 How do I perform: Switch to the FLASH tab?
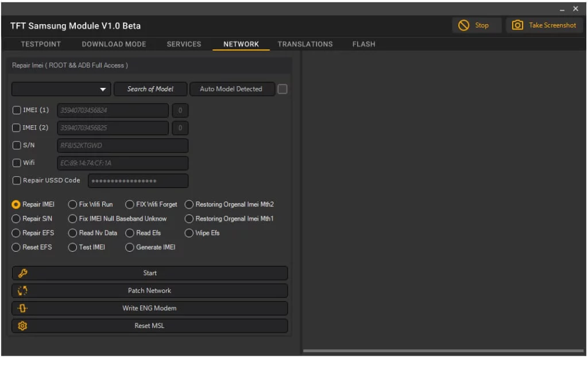pyautogui.click(x=363, y=44)
